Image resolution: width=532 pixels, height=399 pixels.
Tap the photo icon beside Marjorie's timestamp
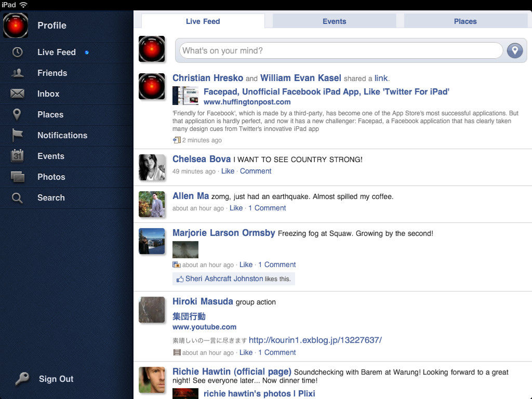click(x=177, y=264)
